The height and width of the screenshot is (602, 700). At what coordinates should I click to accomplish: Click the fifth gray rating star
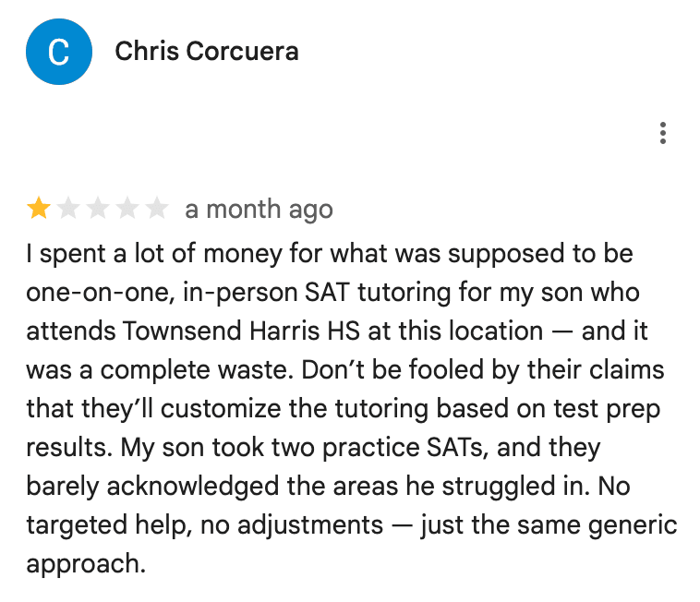tap(157, 210)
